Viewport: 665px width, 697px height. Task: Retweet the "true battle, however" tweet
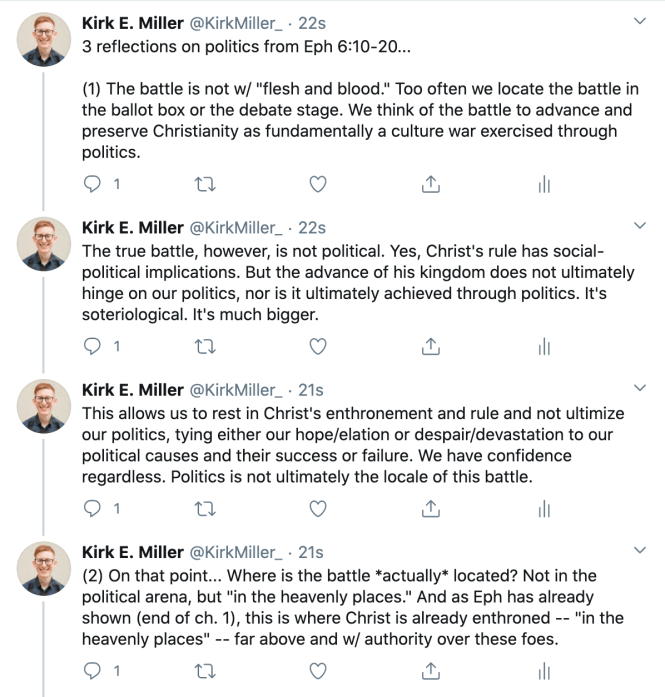click(x=204, y=346)
